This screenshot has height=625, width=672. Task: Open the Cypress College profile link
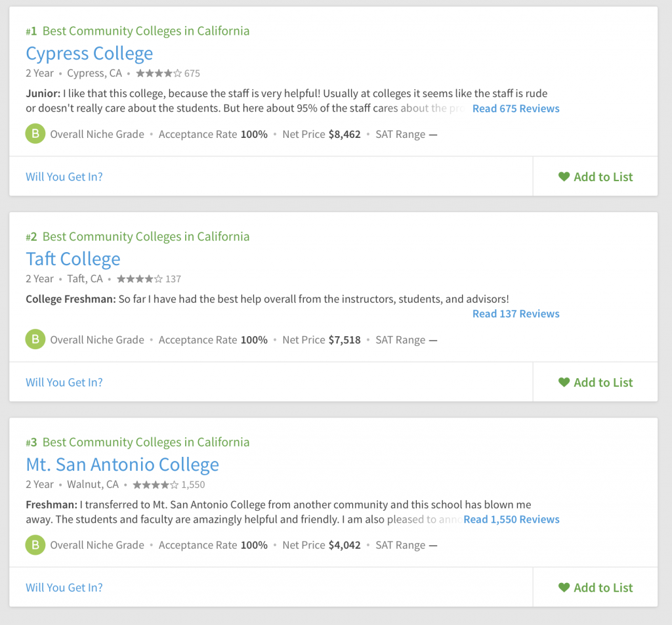89,54
